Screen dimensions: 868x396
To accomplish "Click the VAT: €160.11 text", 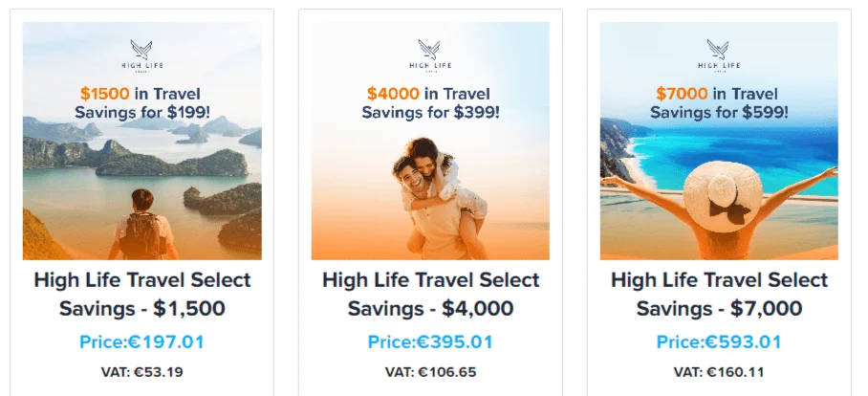I will pyautogui.click(x=719, y=371).
